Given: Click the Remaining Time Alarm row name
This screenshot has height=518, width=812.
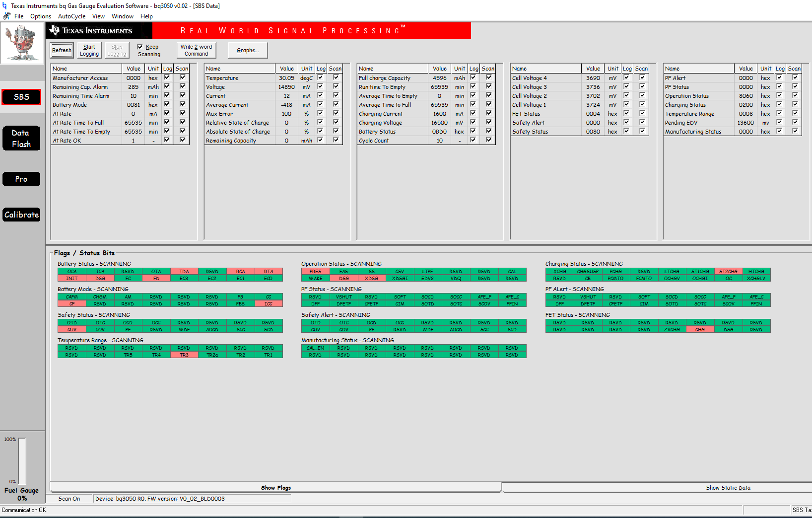Looking at the screenshot, I should 81,96.
